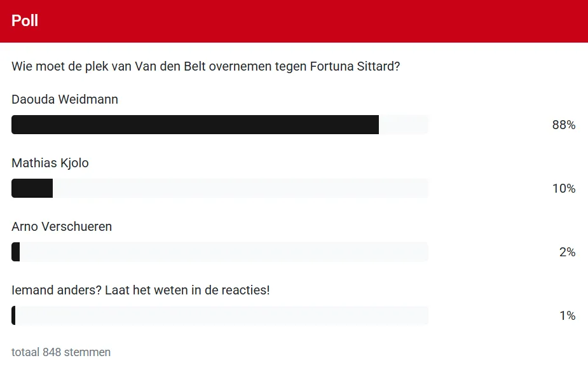The height and width of the screenshot is (372, 588).
Task: Click Arno Verschueren's result bar
Action: [x=219, y=252]
